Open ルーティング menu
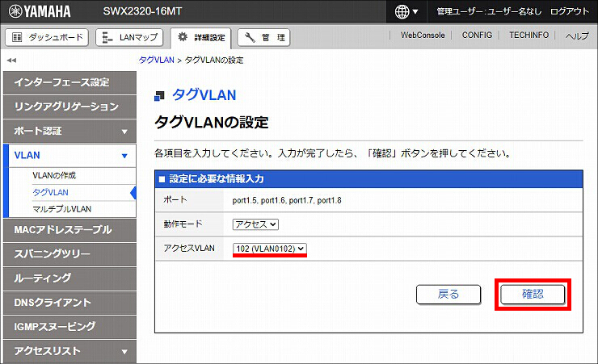The image size is (598, 364). (69, 278)
